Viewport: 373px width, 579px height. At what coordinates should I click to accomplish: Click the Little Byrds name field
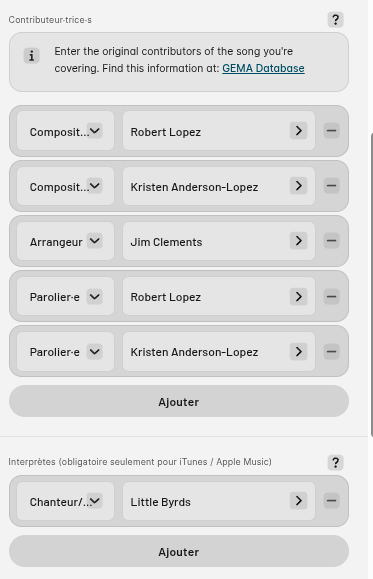(219, 501)
